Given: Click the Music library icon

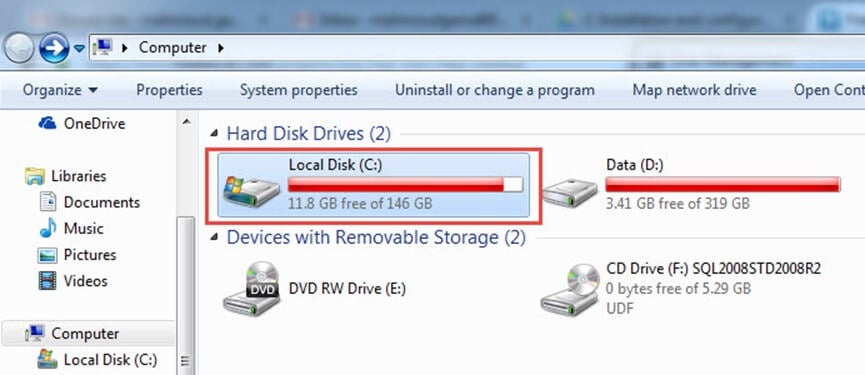Looking at the screenshot, I should [48, 228].
